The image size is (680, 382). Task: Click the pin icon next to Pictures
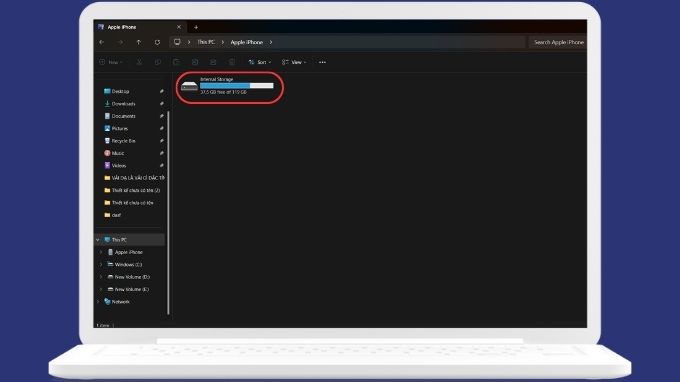tap(161, 129)
